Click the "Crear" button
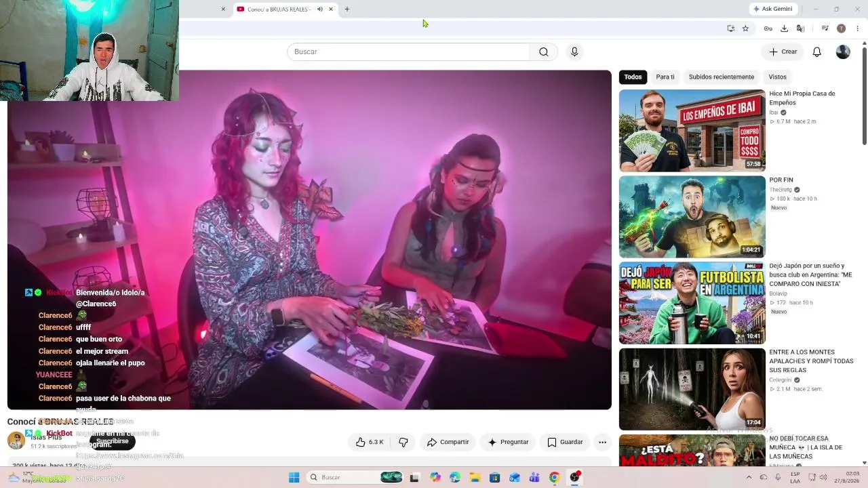This screenshot has height=488, width=868. click(x=783, y=52)
